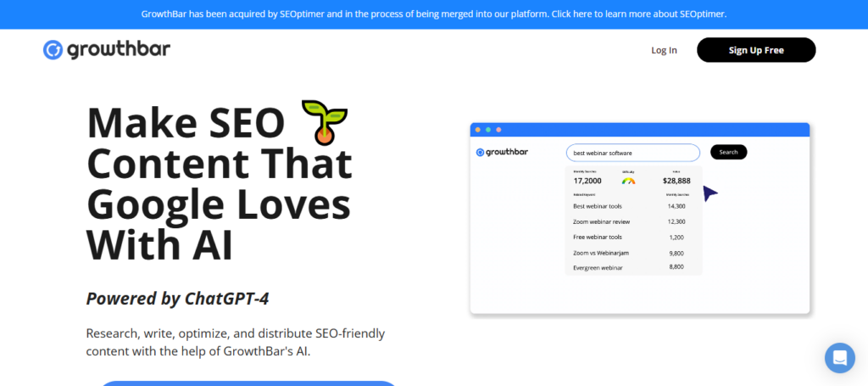Select the 'Free webinar tools' keyword row
This screenshot has width=868, height=386.
coord(633,237)
